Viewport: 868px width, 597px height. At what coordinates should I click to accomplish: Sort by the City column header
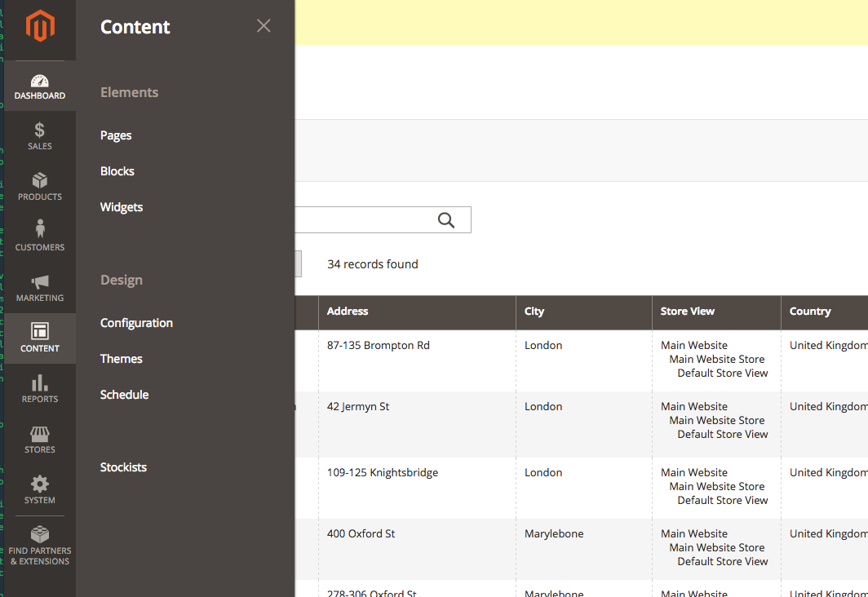pos(584,312)
